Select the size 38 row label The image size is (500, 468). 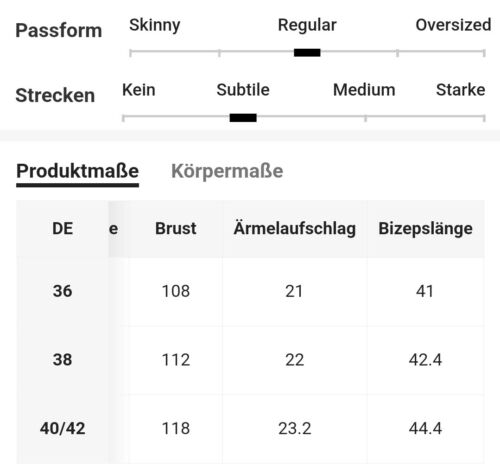[x=62, y=360]
